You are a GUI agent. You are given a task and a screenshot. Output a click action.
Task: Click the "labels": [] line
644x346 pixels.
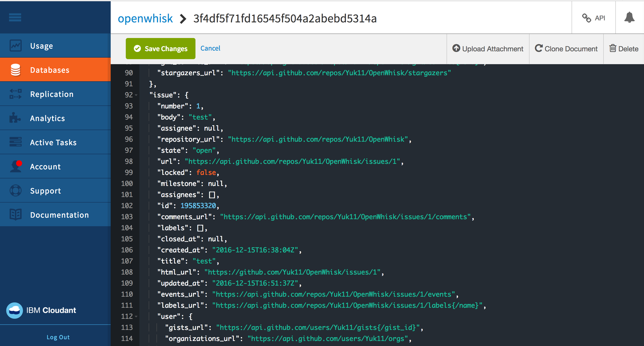[182, 228]
